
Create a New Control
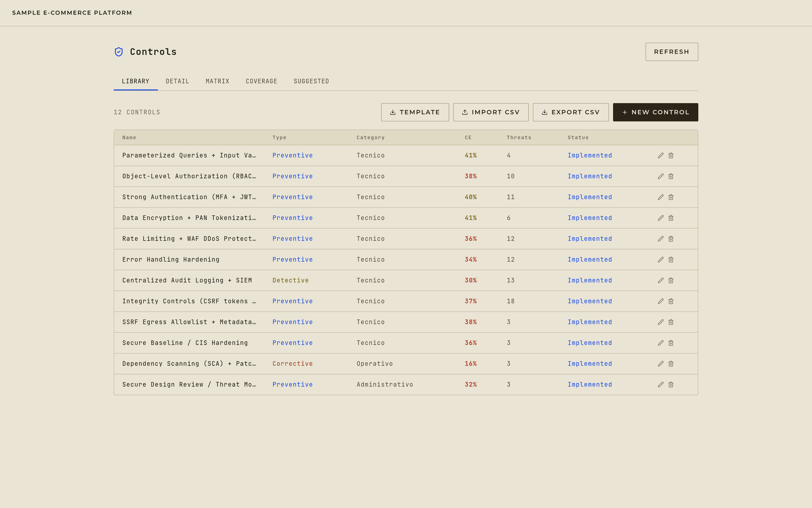coord(655,112)
